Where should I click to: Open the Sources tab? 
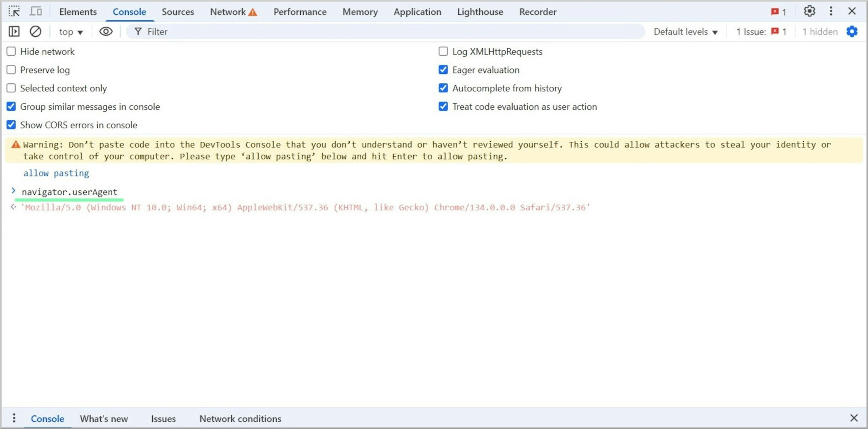click(178, 12)
